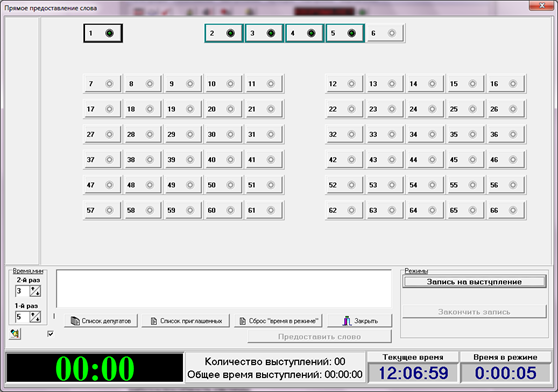Click seat button 66
558x392 pixels.
pos(506,210)
